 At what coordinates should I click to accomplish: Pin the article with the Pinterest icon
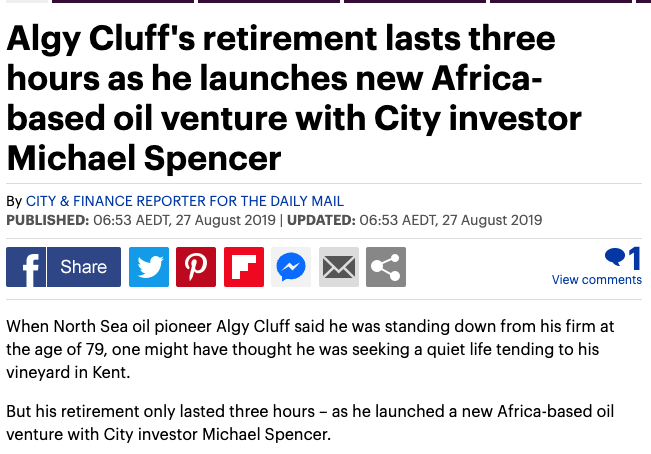click(x=196, y=267)
